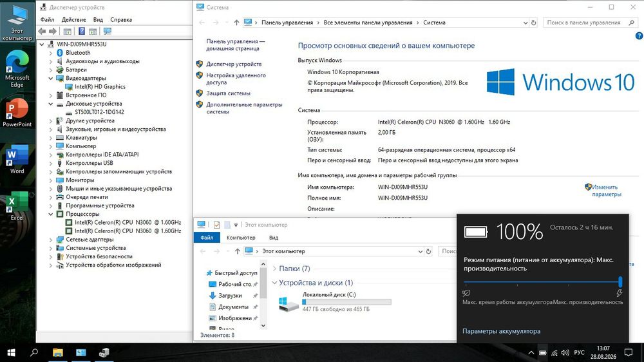Click the taskbar search magnifier

[34, 352]
